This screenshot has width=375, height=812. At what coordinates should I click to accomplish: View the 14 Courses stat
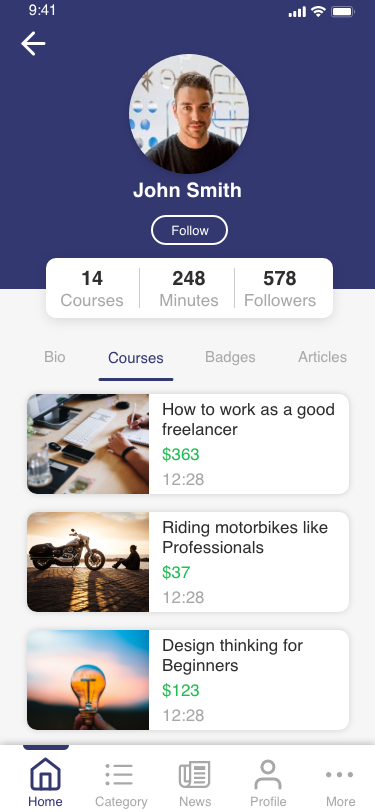coord(92,288)
